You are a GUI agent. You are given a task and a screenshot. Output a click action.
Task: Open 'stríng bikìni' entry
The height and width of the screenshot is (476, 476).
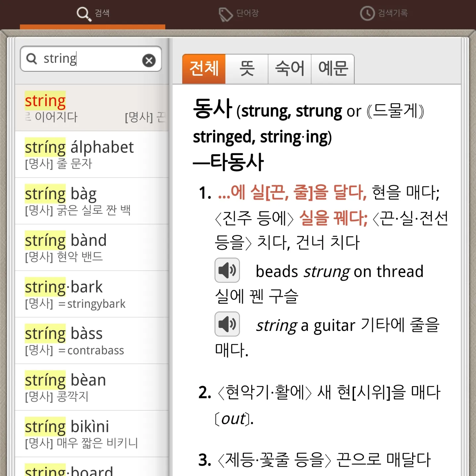92,434
